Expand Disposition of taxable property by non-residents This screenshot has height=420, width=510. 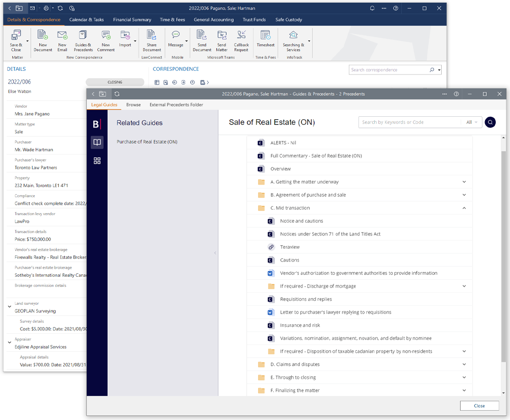coord(464,351)
